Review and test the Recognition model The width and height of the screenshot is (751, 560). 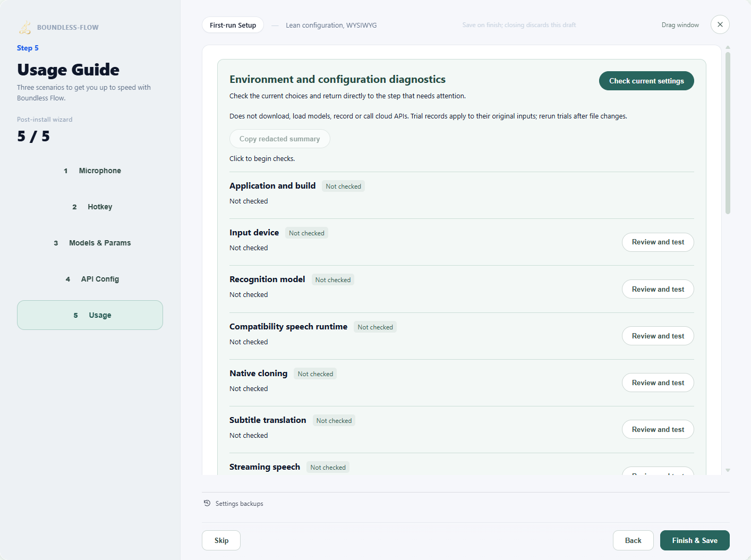(x=658, y=289)
